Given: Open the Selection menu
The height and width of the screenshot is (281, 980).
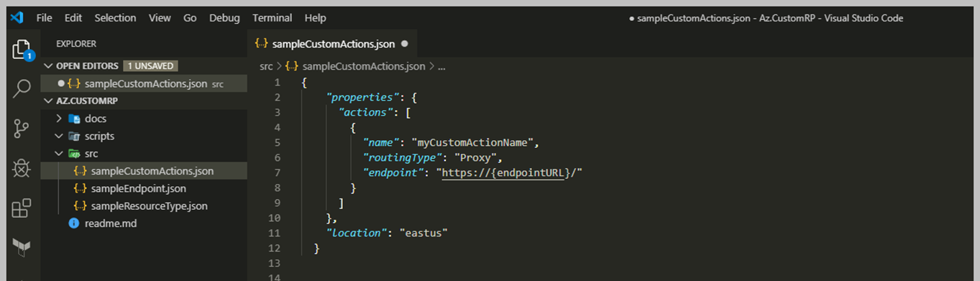Looking at the screenshot, I should (115, 17).
